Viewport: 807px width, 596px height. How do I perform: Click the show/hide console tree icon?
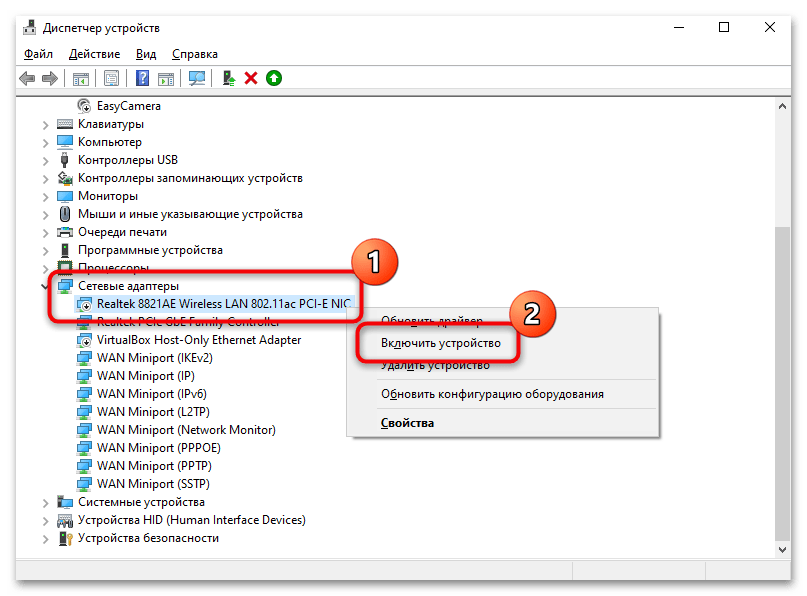(80, 78)
